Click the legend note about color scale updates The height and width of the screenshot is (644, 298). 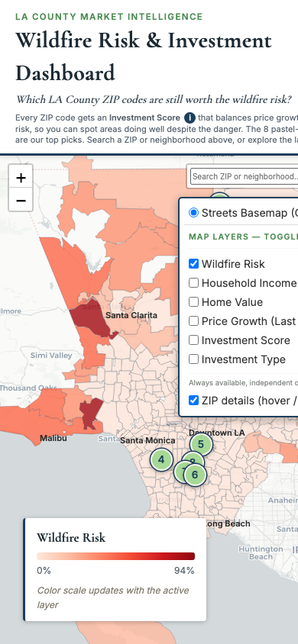[x=113, y=597]
